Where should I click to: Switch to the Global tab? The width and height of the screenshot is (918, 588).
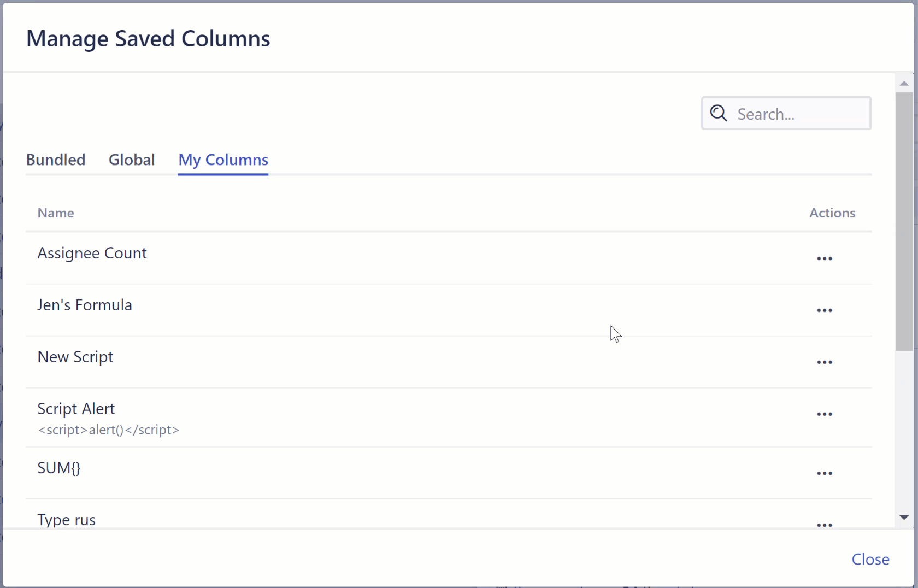132,160
